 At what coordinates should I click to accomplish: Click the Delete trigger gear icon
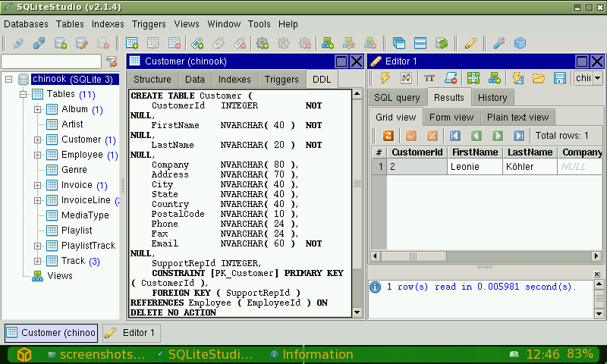point(305,43)
